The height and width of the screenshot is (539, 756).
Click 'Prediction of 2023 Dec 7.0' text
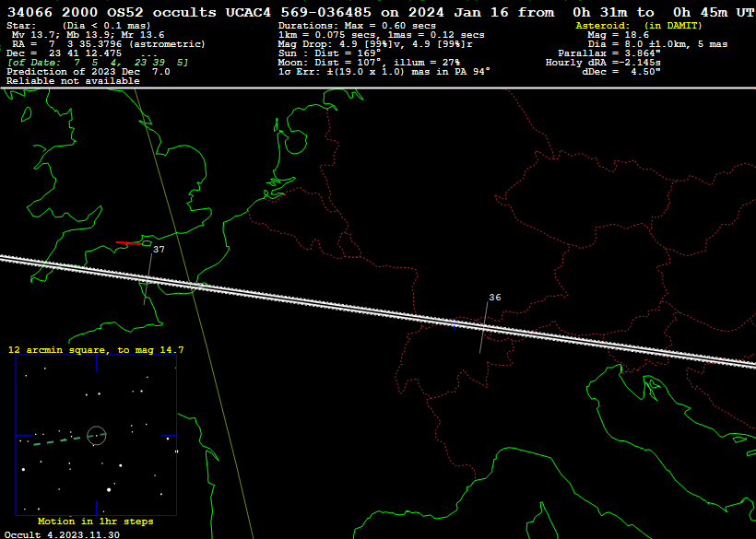(x=89, y=72)
